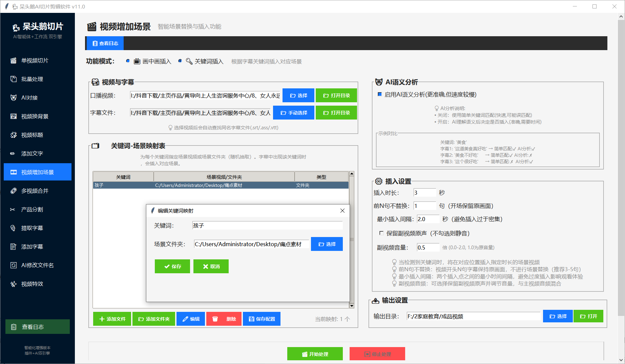Switch to the 查看日志 tab at top
The height and width of the screenshot is (364, 625).
tap(105, 43)
